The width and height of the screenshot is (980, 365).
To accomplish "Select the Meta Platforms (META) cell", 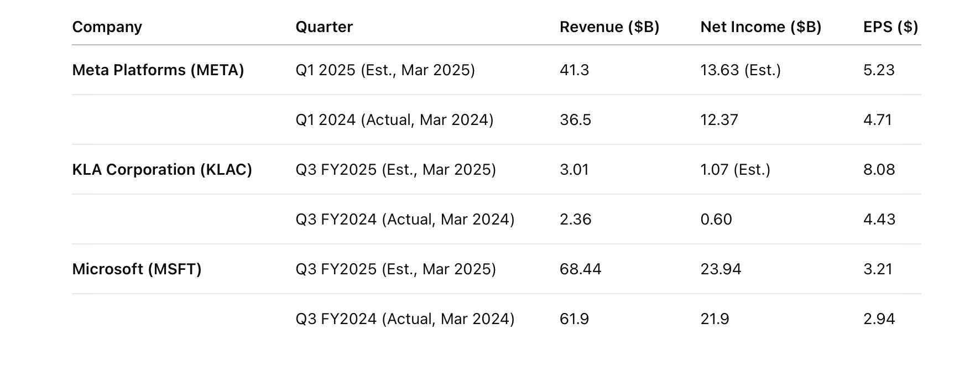I will [x=158, y=70].
